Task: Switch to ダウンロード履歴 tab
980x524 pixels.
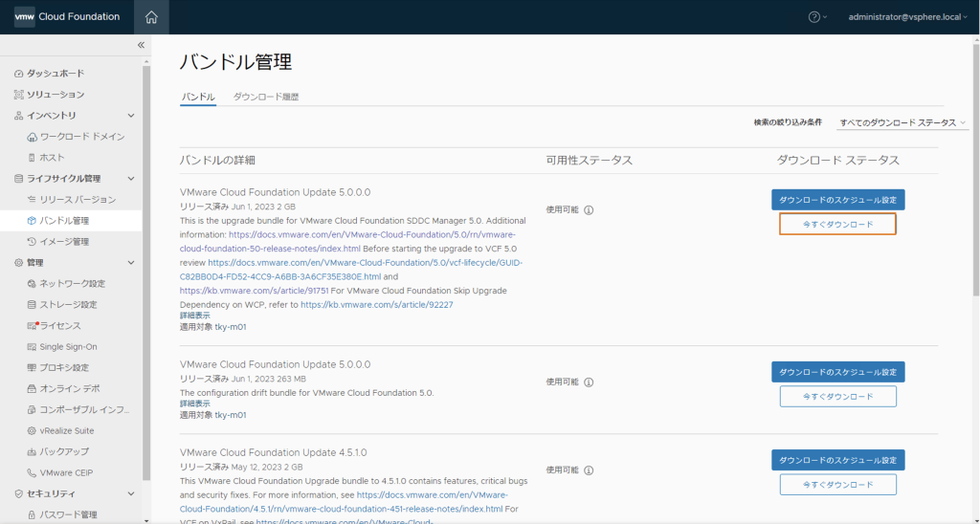Action: [266, 98]
